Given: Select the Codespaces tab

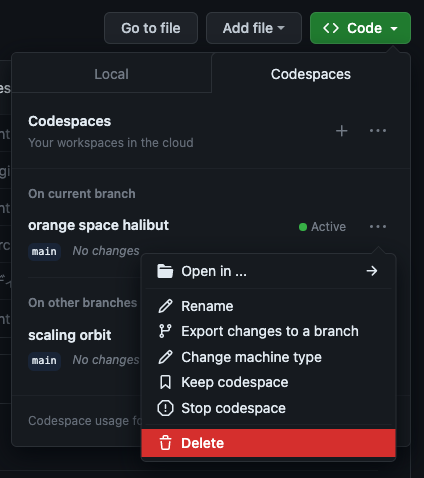Looking at the screenshot, I should (x=311, y=74).
